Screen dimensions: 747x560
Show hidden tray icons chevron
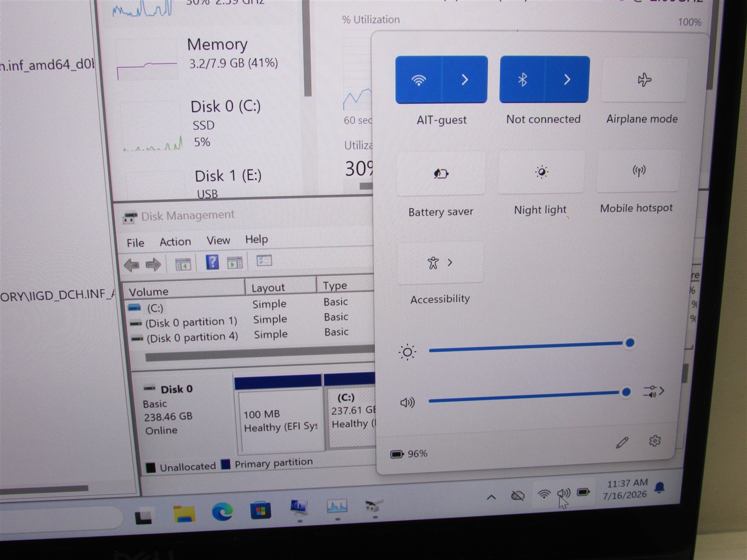pyautogui.click(x=492, y=497)
